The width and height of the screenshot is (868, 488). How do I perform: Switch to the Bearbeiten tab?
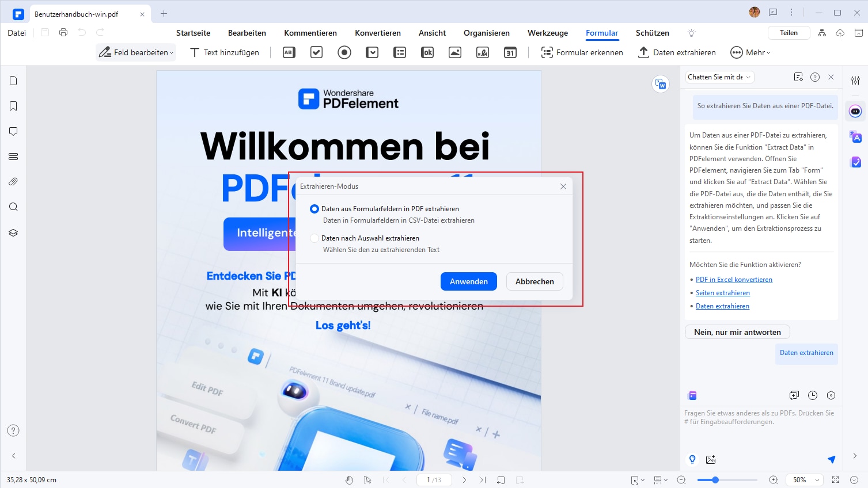tap(247, 33)
